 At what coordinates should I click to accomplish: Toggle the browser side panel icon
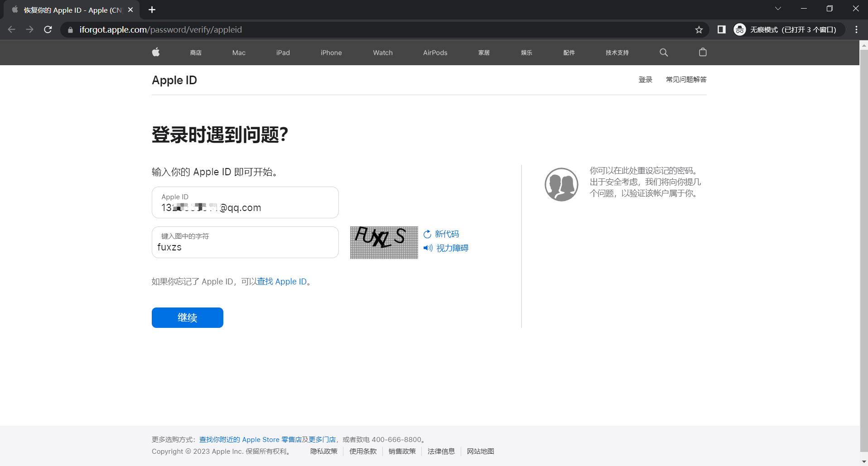(722, 29)
